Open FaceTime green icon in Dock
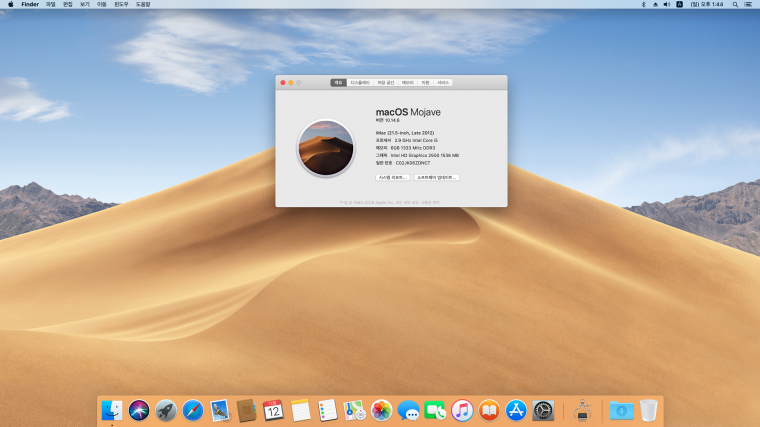Viewport: 760px width, 427px height. 435,411
